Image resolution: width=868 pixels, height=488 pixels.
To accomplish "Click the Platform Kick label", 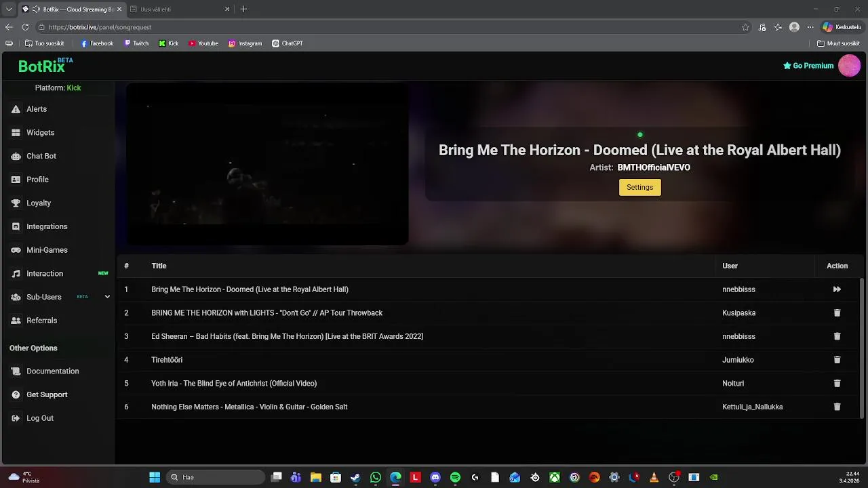I will point(58,88).
